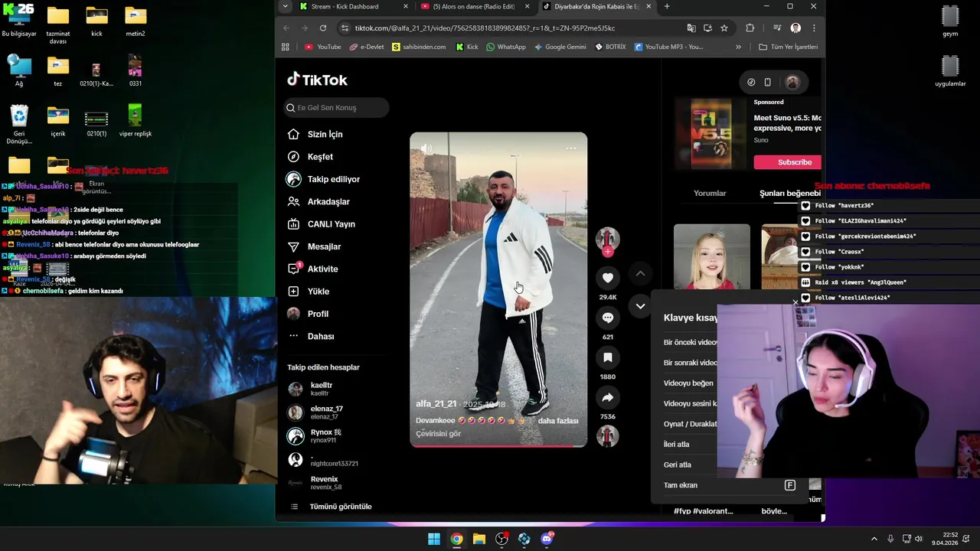The height and width of the screenshot is (551, 980).
Task: Click the TikTok search field
Action: point(337,108)
